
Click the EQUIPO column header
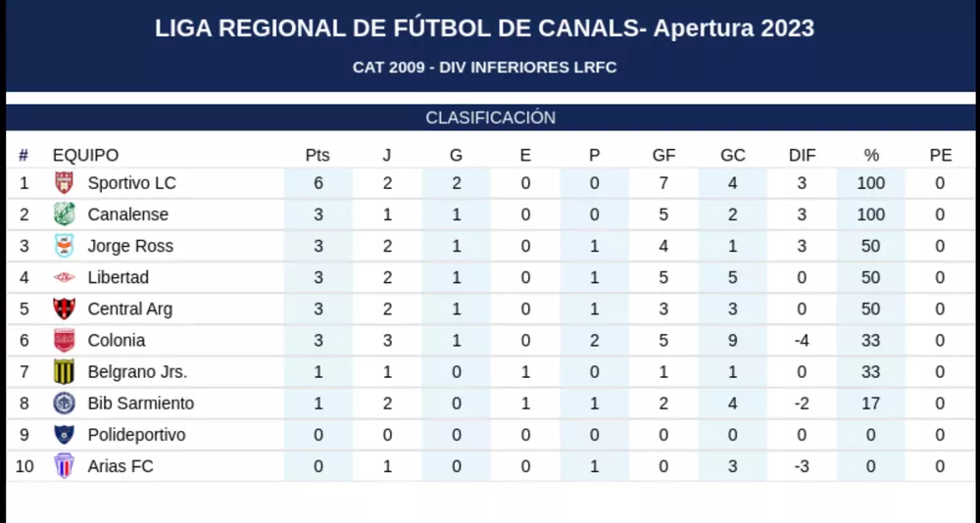(x=85, y=155)
